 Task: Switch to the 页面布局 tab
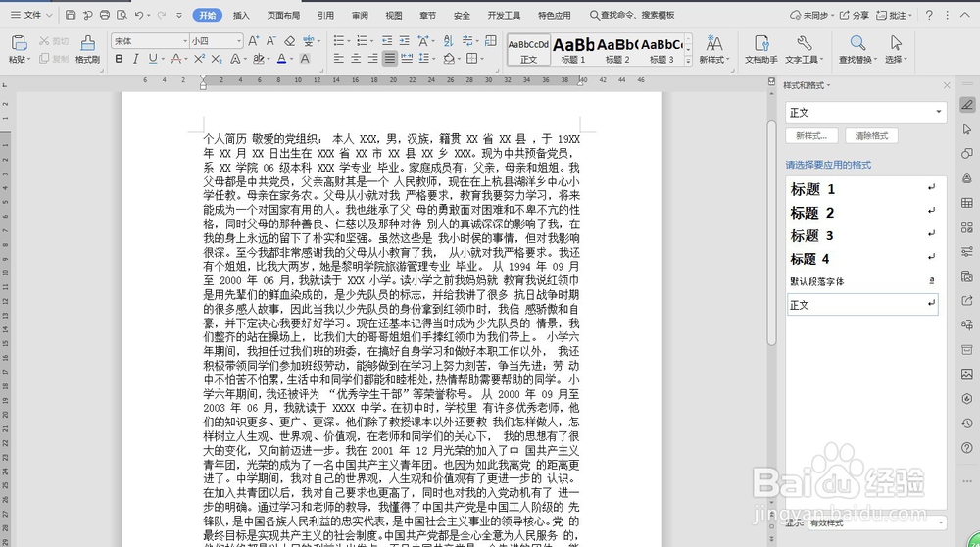click(283, 15)
